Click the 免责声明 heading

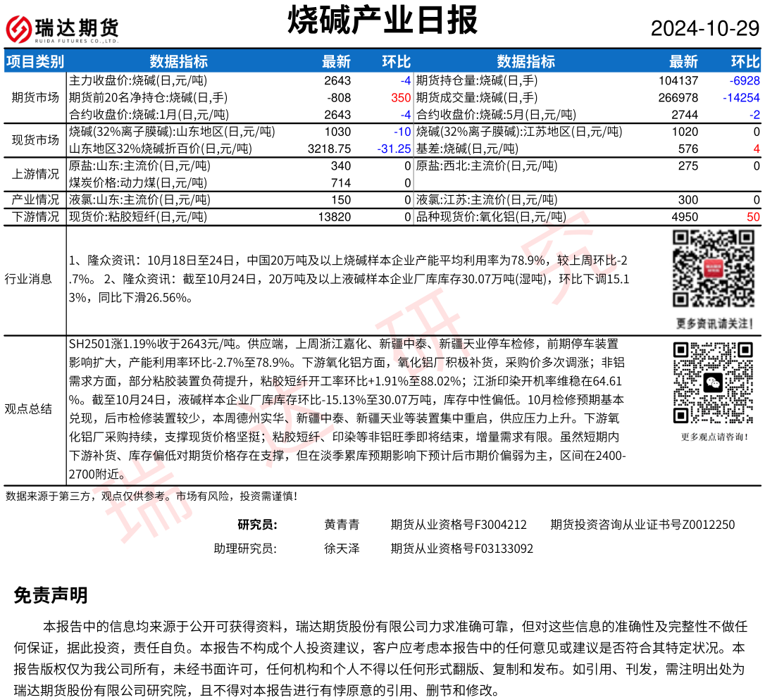tap(51, 596)
